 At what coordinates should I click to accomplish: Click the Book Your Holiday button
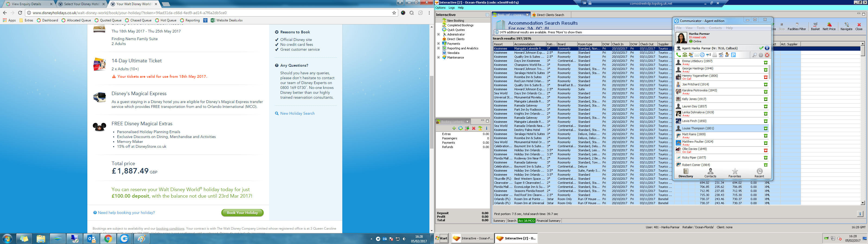[x=242, y=213]
